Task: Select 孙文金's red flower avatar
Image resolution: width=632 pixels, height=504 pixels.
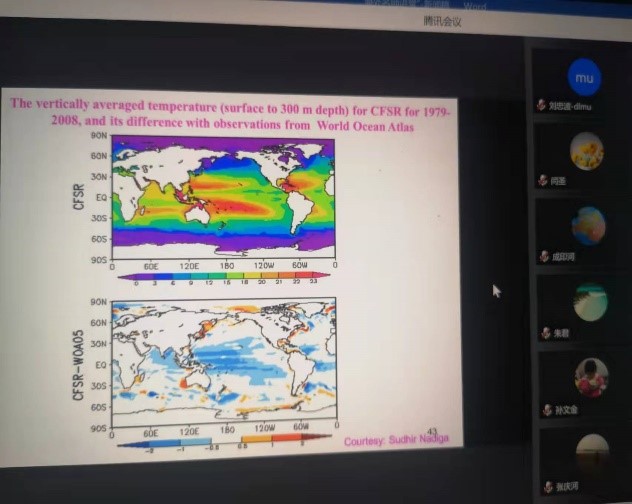Action: click(x=591, y=378)
